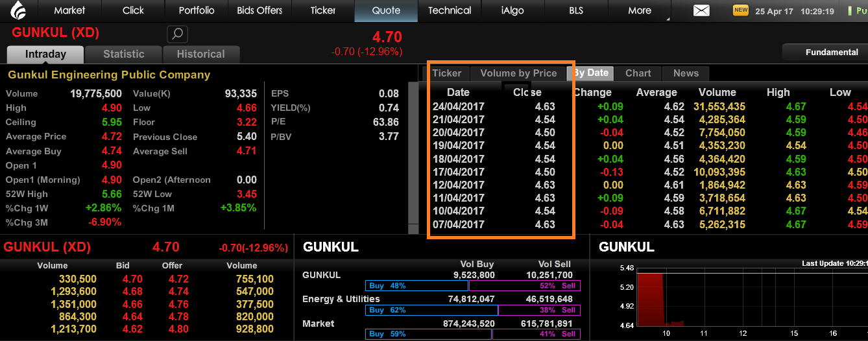Image resolution: width=868 pixels, height=341 pixels.
Task: Select the 12/04/2017 row date
Action: [x=458, y=185]
